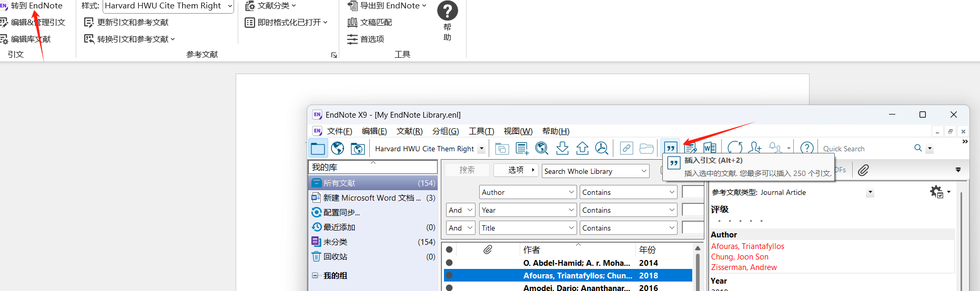Screen dimensions: 980x291
Task: Click EndNote toolbar Help question icon
Action: point(807,149)
